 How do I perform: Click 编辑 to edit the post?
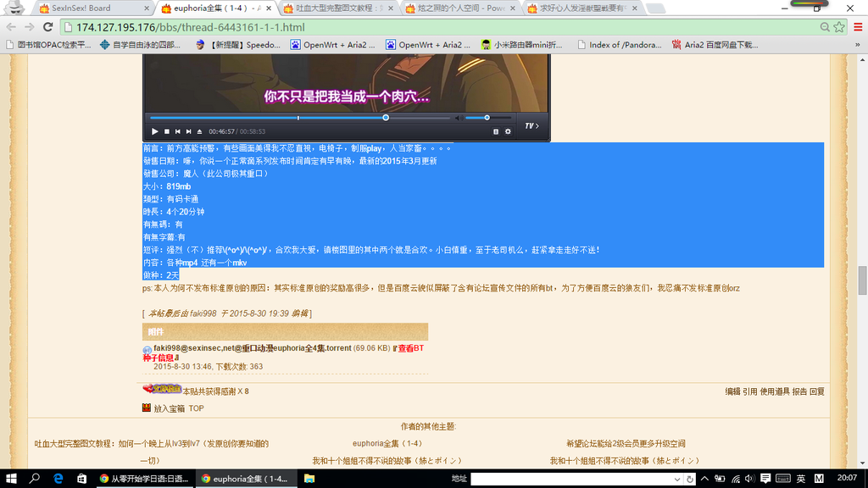733,391
